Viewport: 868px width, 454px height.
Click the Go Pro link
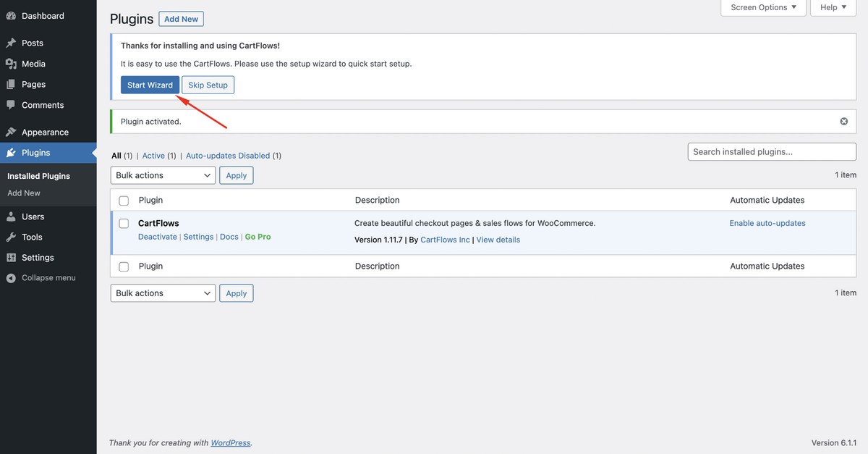[258, 237]
